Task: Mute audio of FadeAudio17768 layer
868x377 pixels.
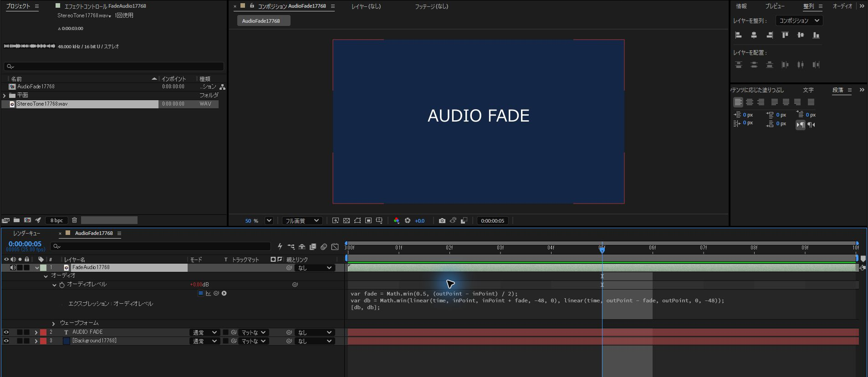Action: pyautogui.click(x=13, y=267)
